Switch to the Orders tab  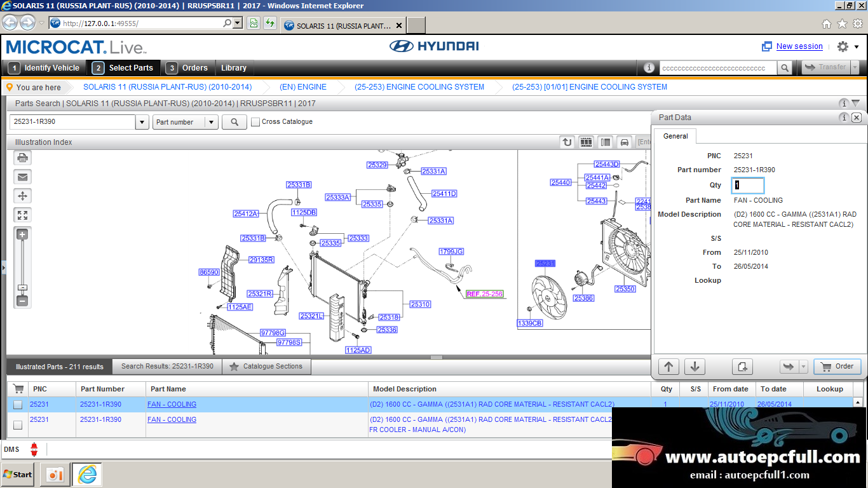click(187, 68)
